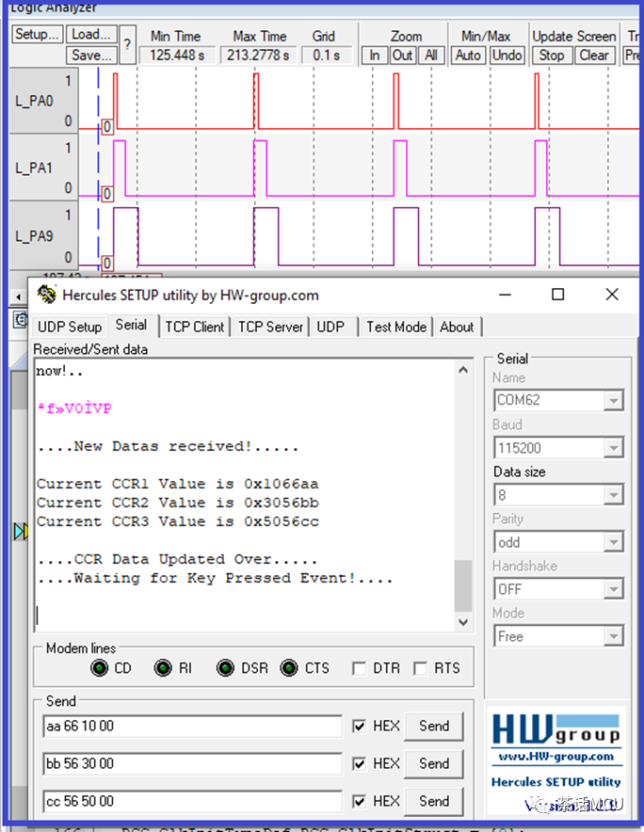Image resolution: width=644 pixels, height=832 pixels.
Task: Click Min/Max Undo button
Action: (x=507, y=56)
